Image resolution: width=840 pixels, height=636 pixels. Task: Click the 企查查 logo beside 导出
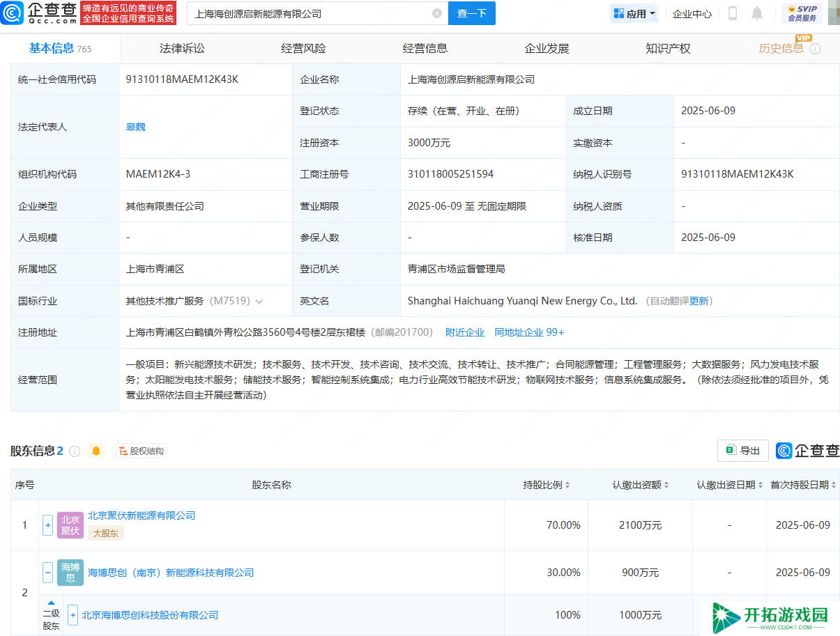point(807,451)
